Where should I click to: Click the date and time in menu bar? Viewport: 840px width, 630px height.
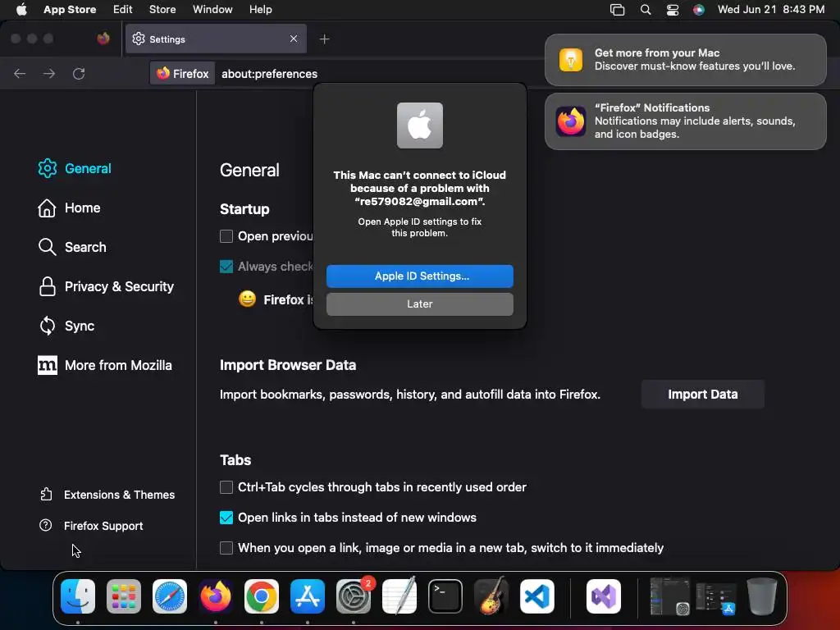point(771,9)
